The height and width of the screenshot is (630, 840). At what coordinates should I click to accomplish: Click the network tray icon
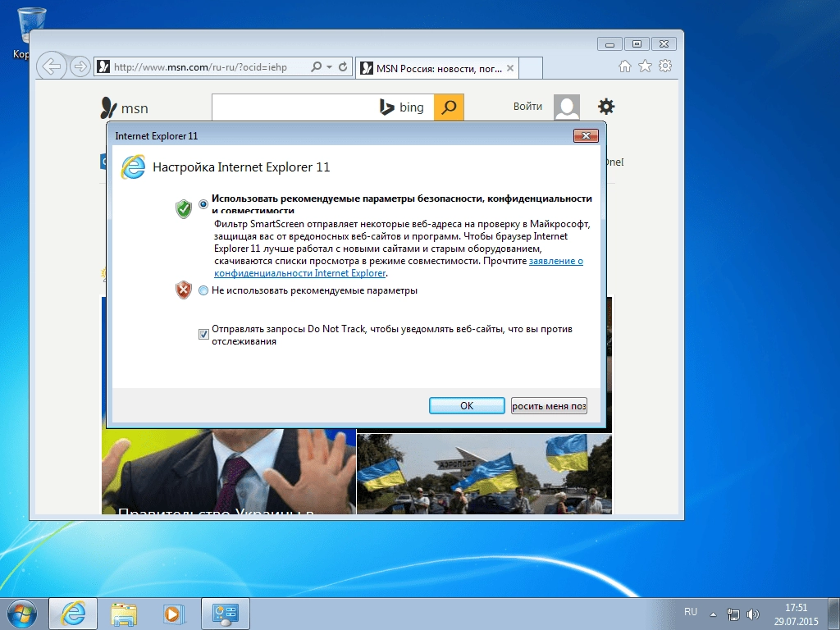(733, 614)
